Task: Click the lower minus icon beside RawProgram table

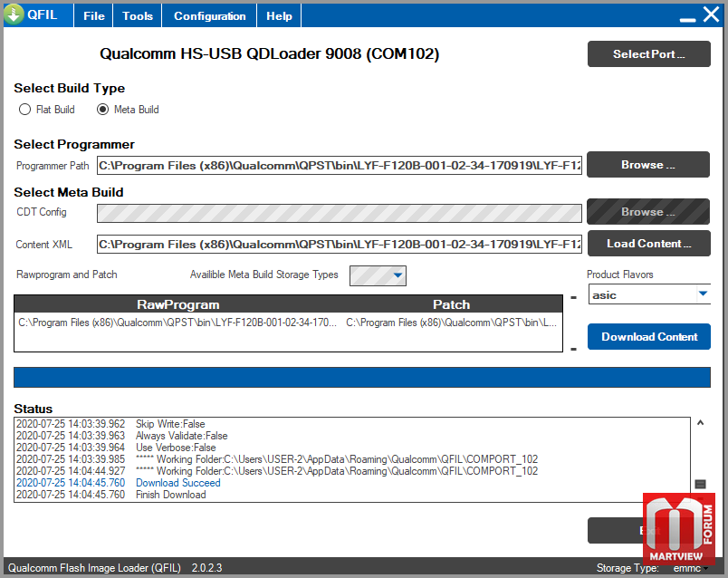Action: (574, 349)
